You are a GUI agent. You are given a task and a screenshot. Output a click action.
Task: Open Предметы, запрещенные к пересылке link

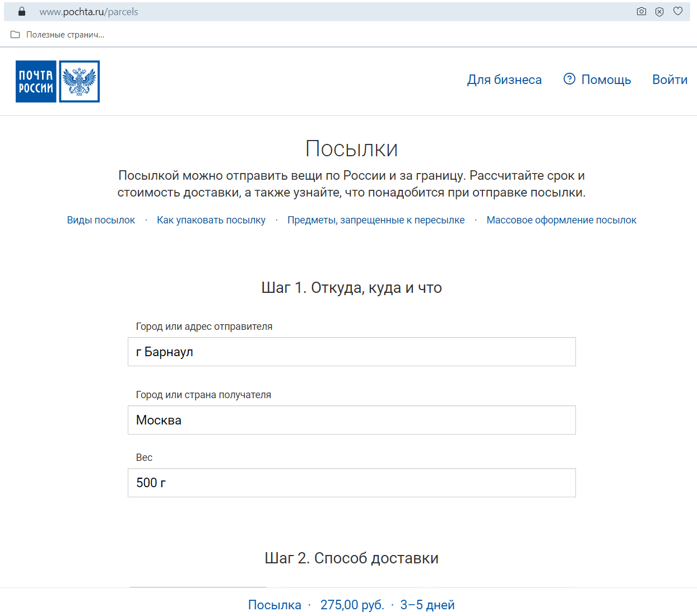click(x=376, y=220)
